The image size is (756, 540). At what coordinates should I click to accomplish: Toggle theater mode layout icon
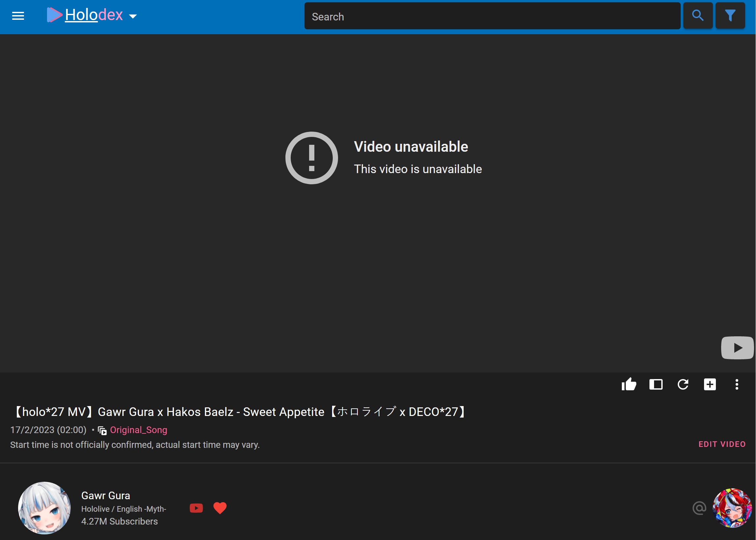coord(656,385)
